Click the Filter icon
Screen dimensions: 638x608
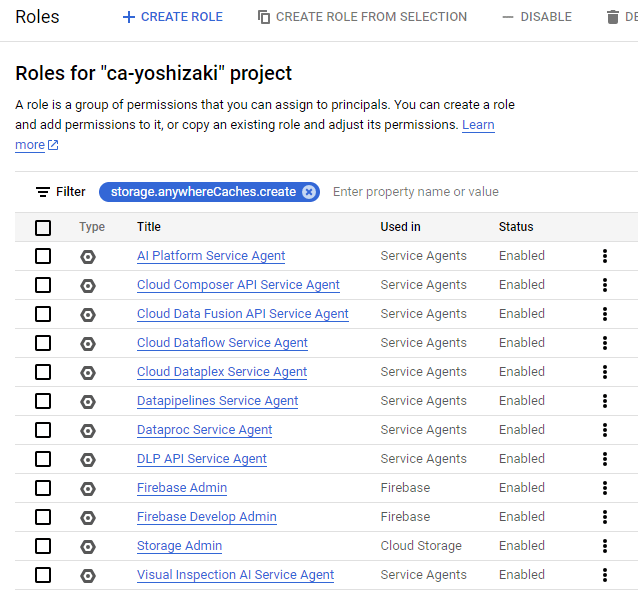coord(43,192)
